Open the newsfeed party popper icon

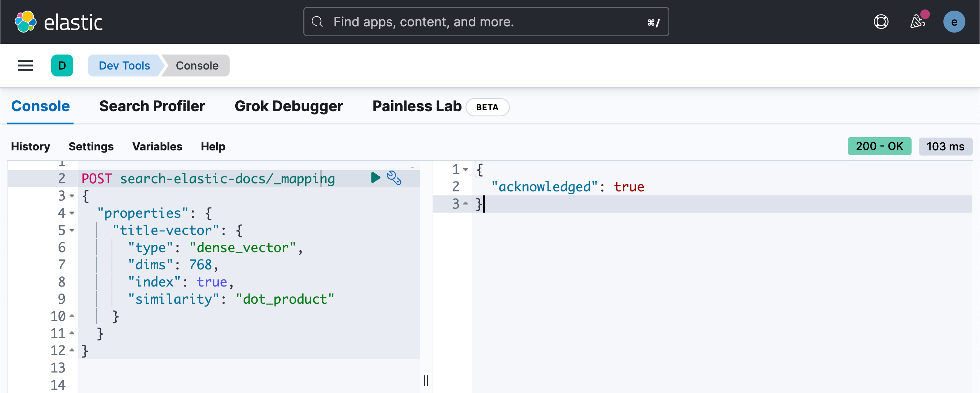[918, 21]
